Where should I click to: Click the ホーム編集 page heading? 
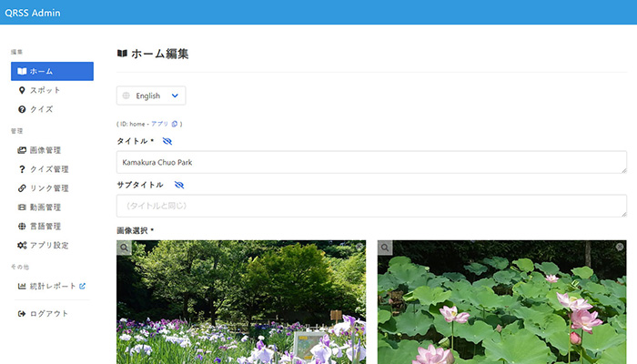(x=159, y=54)
